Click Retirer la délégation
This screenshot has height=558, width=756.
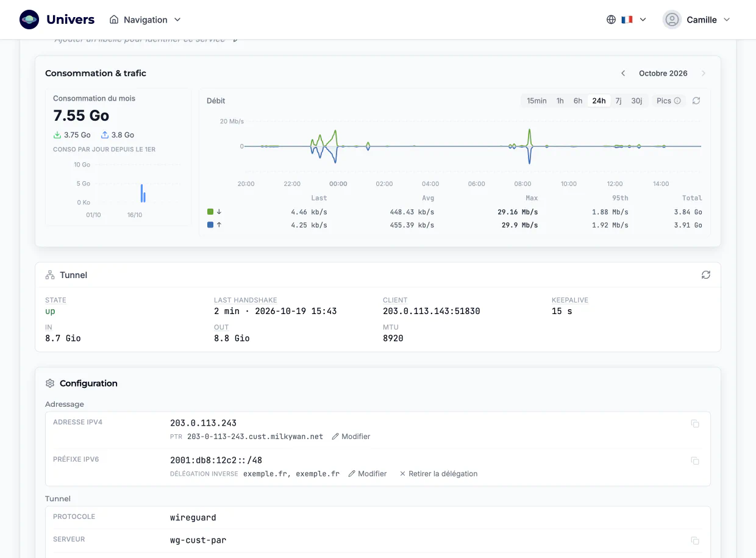pyautogui.click(x=438, y=474)
